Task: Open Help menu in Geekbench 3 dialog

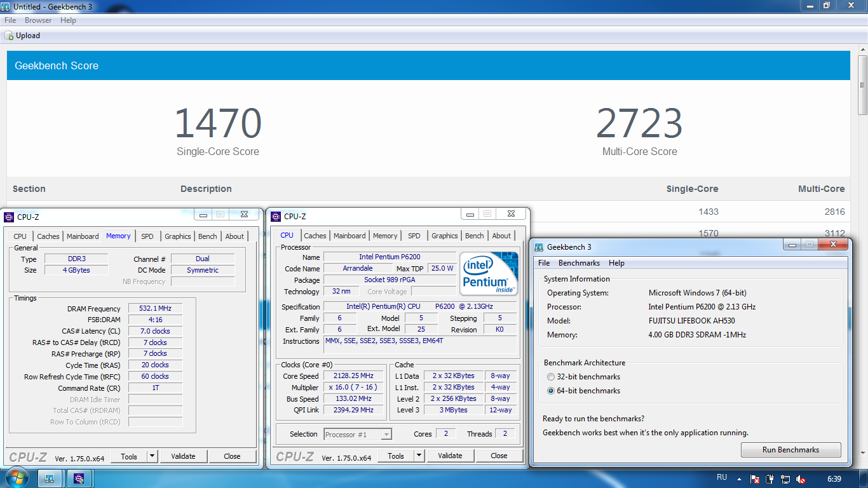Action: pyautogui.click(x=616, y=263)
